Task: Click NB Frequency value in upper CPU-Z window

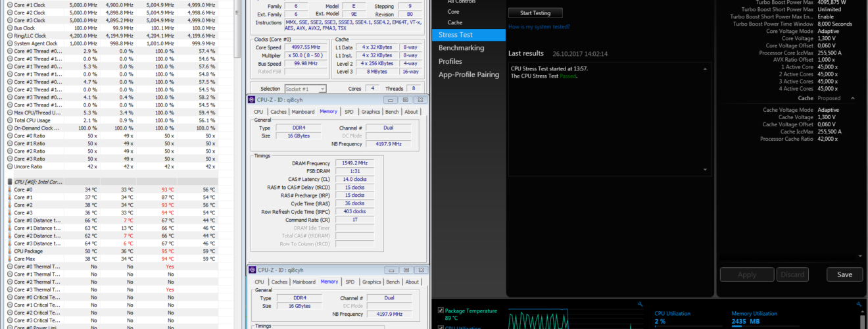Action: coord(389,143)
